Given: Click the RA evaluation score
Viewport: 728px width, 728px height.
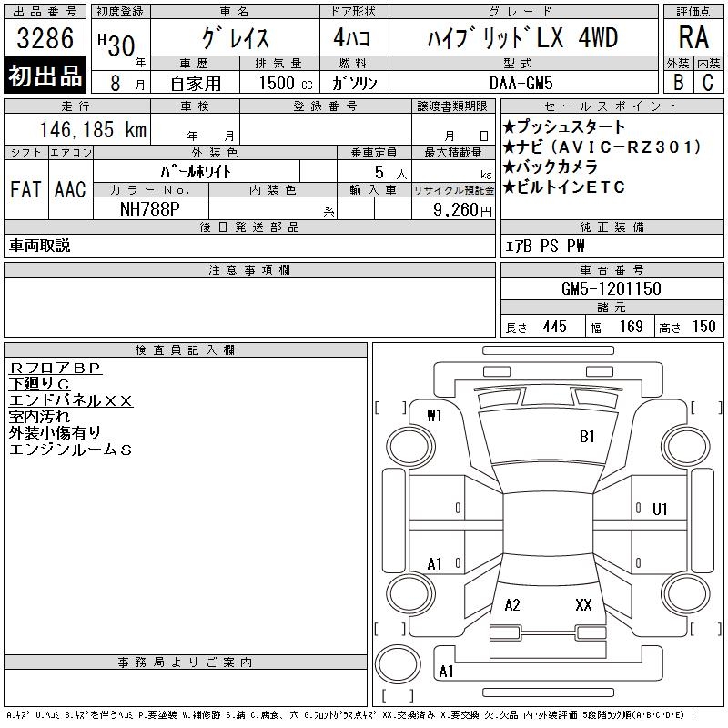Looking at the screenshot, I should (693, 37).
